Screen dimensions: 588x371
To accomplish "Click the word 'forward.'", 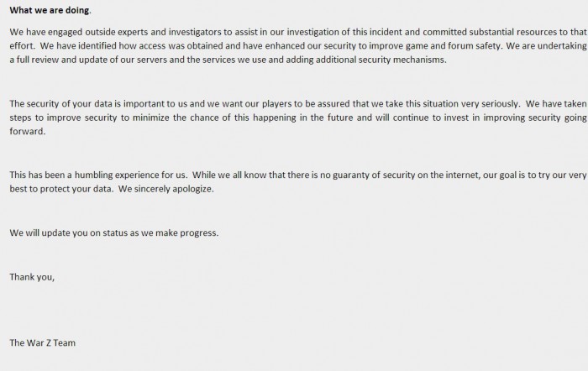I will click(x=28, y=131).
